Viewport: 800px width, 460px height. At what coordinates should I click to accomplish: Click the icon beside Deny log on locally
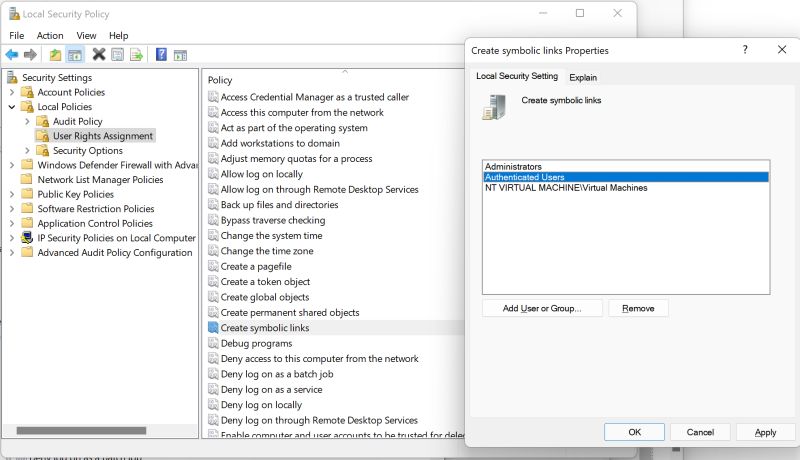[213, 405]
